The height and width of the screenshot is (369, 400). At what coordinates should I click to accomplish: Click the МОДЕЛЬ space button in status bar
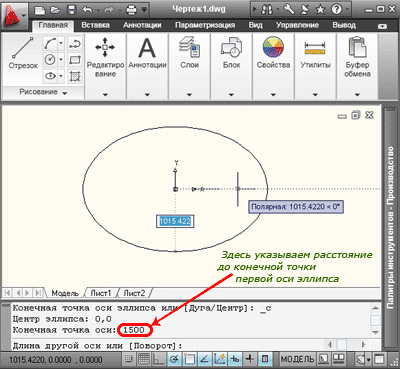297,359
